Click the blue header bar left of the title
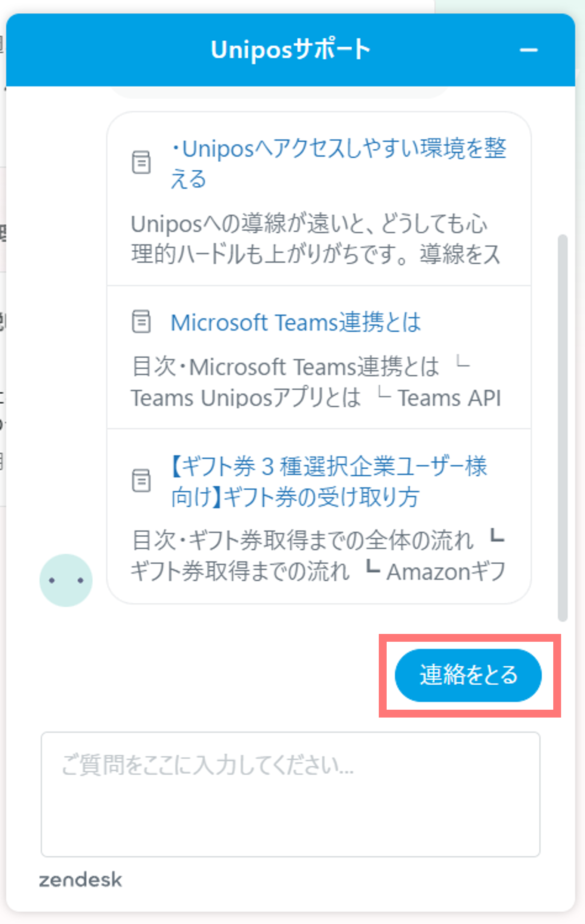This screenshot has width=585, height=924. (108, 50)
